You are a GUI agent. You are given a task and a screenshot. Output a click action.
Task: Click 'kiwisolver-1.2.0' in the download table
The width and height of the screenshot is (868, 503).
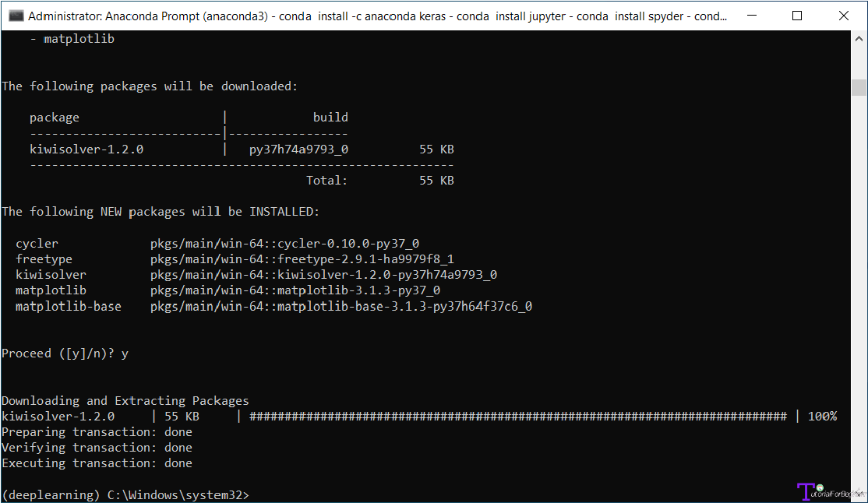point(86,149)
